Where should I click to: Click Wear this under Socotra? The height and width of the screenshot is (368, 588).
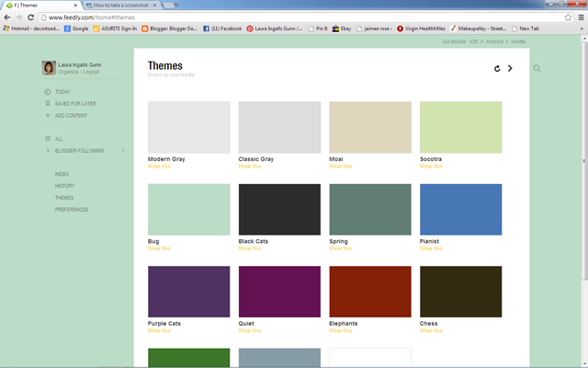(431, 166)
